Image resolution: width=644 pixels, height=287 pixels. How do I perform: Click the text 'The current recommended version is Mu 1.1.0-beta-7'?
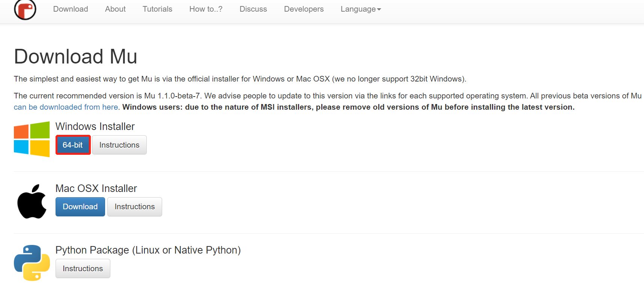[107, 96]
